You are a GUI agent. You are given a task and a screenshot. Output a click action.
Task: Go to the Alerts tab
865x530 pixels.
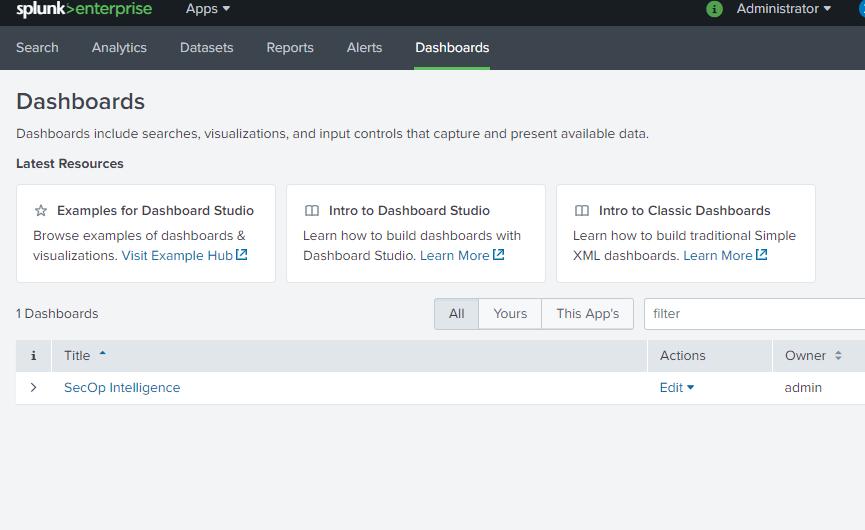(364, 48)
